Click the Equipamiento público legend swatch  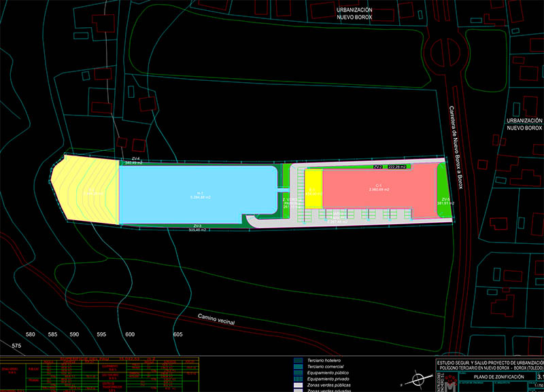pyautogui.click(x=298, y=373)
